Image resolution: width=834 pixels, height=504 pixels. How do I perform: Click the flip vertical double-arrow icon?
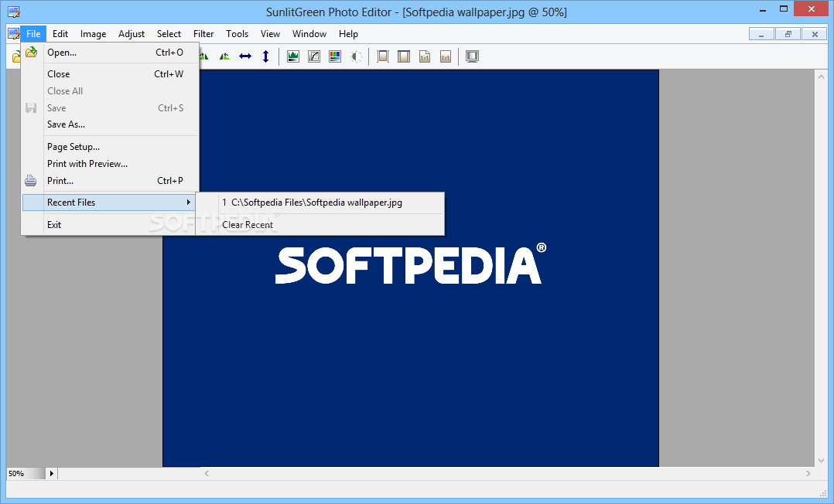[266, 56]
